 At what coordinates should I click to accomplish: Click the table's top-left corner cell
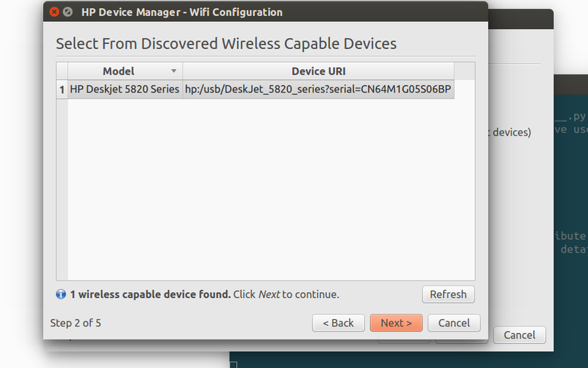(62, 71)
